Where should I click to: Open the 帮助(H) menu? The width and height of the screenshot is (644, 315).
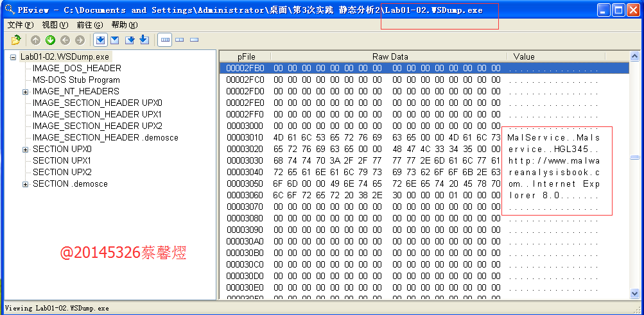point(124,25)
